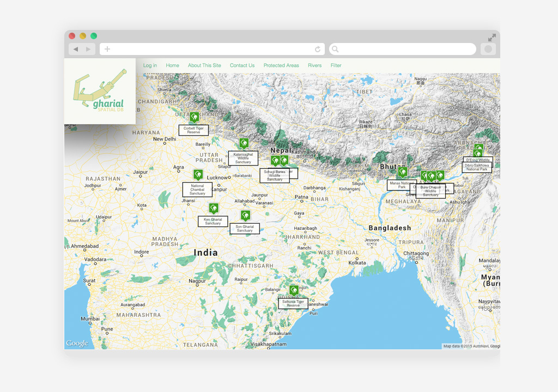Click Indore on the map
The width and height of the screenshot is (558, 392).
point(142,252)
